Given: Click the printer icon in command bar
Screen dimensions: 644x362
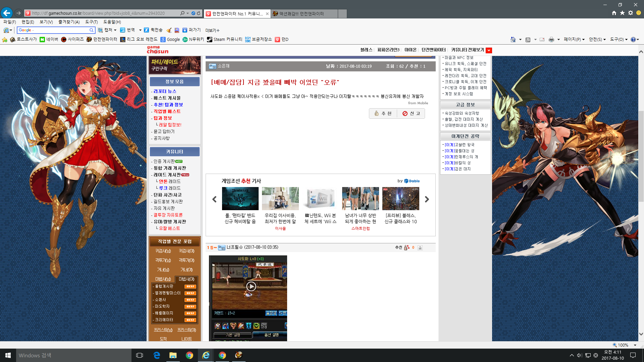Looking at the screenshot, I should 551,40.
